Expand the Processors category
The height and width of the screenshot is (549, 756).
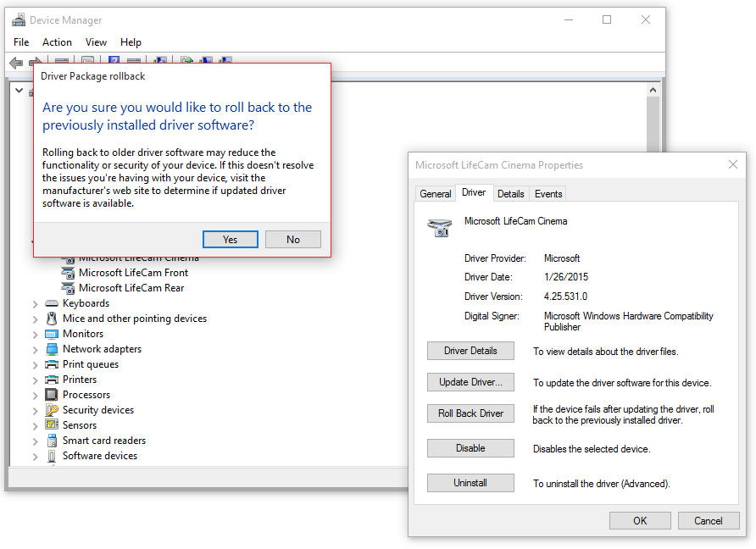pos(35,396)
